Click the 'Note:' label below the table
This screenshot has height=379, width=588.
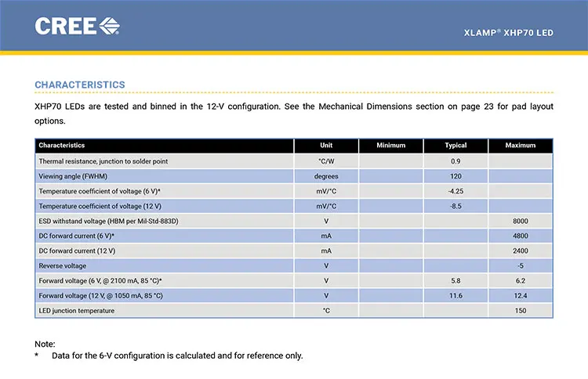click(45, 345)
